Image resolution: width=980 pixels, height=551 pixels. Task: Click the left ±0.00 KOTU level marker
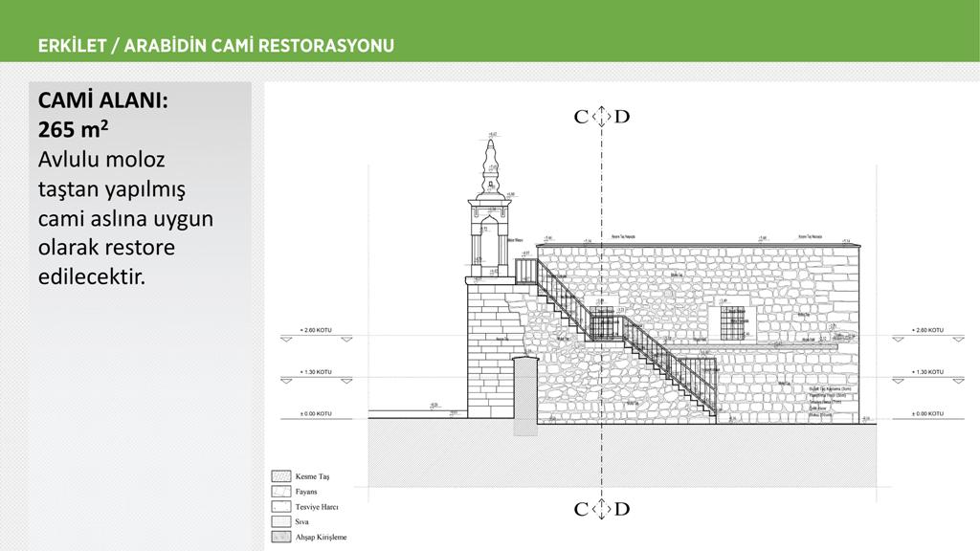coord(316,413)
